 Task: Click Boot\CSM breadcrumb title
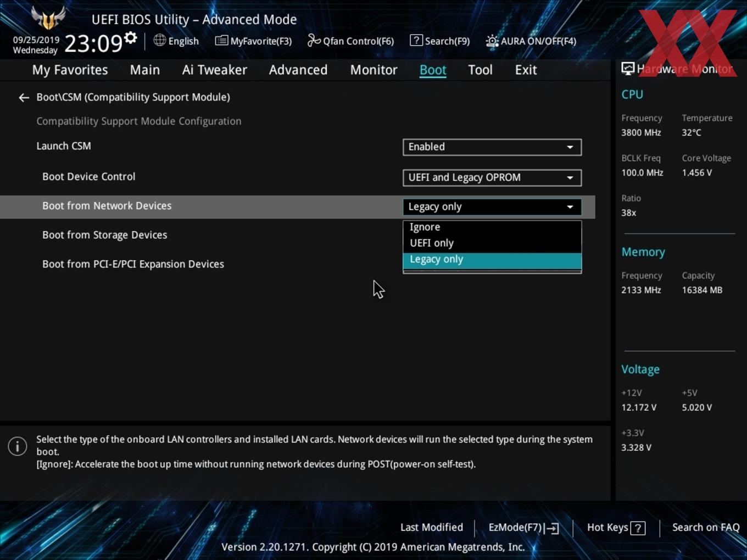(x=133, y=97)
